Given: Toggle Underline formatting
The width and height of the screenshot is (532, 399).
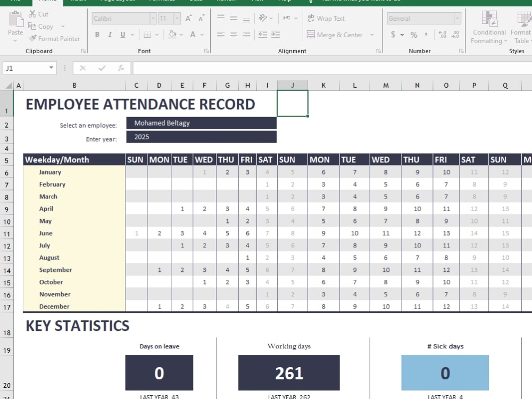Looking at the screenshot, I should pyautogui.click(x=122, y=34).
